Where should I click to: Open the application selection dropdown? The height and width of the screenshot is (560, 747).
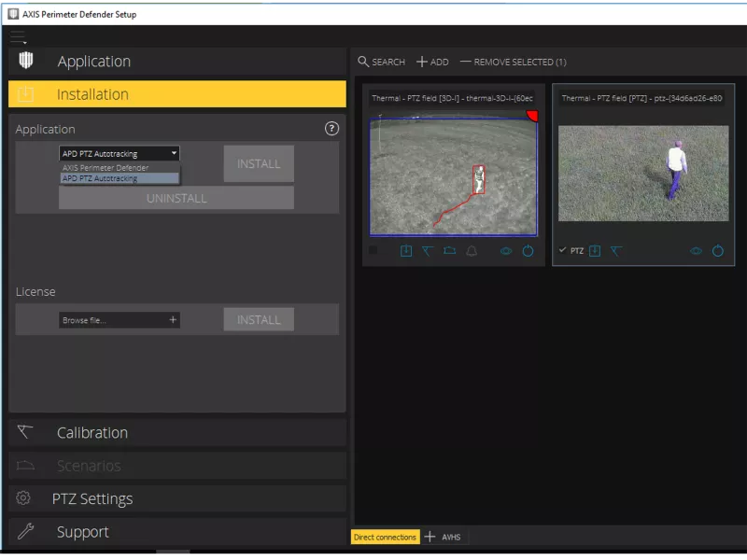(x=119, y=153)
